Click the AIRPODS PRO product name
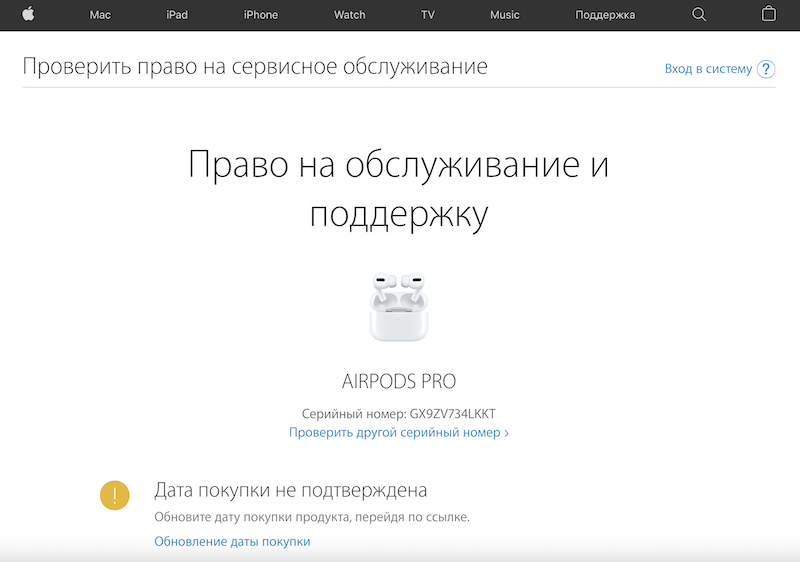The image size is (800, 562). (x=399, y=382)
